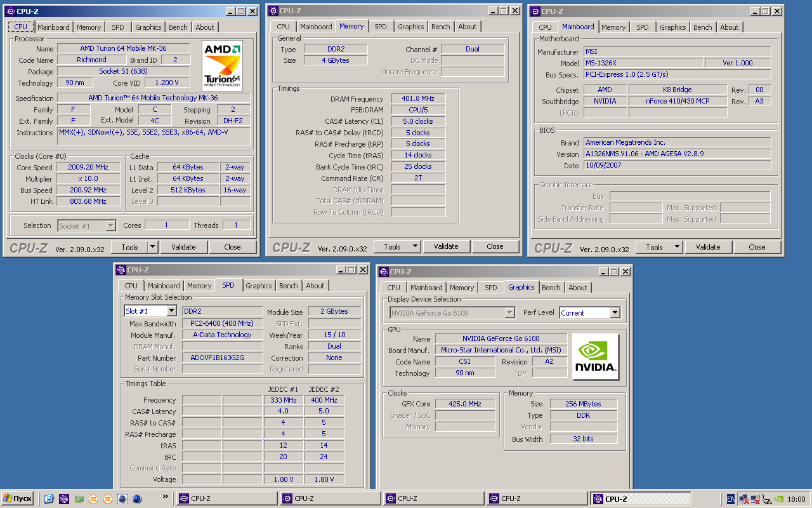This screenshot has height=508, width=812.
Task: Open the green circuit card Quick Launch icon
Action: point(79,499)
